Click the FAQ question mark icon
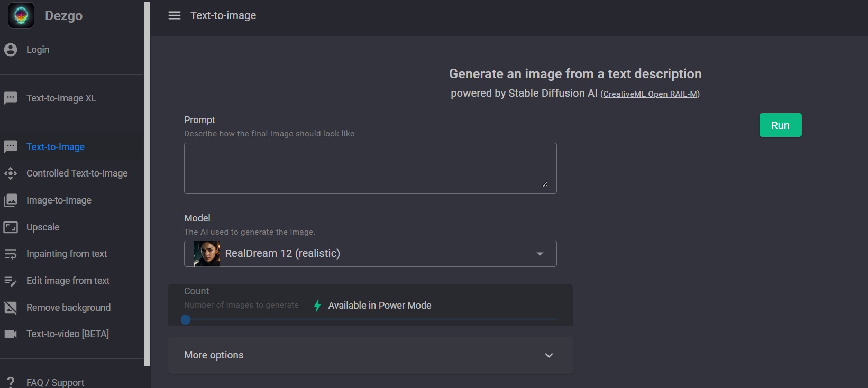Screen dimensions: 868x388 pyautogui.click(x=11, y=382)
